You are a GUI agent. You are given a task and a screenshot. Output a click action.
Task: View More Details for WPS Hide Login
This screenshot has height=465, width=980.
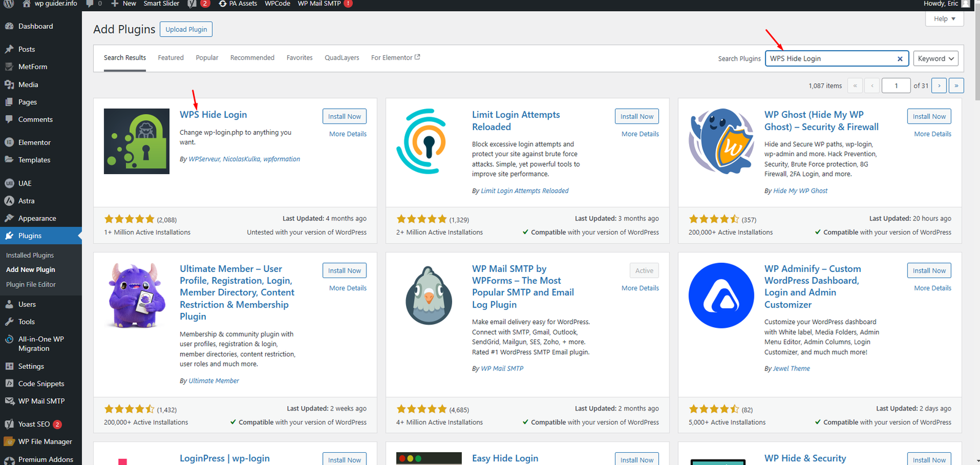(x=348, y=134)
